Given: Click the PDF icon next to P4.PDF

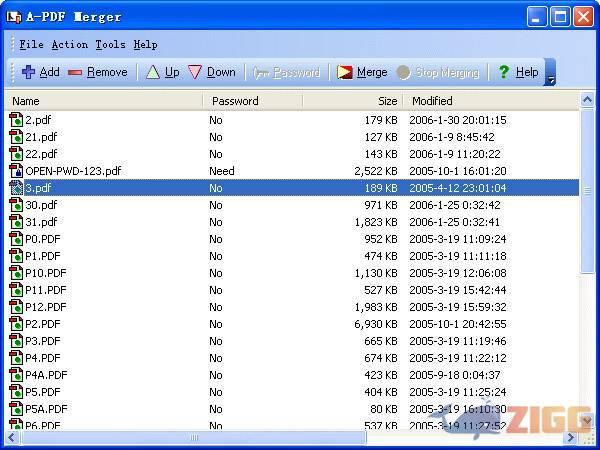Looking at the screenshot, I should click(x=16, y=358).
